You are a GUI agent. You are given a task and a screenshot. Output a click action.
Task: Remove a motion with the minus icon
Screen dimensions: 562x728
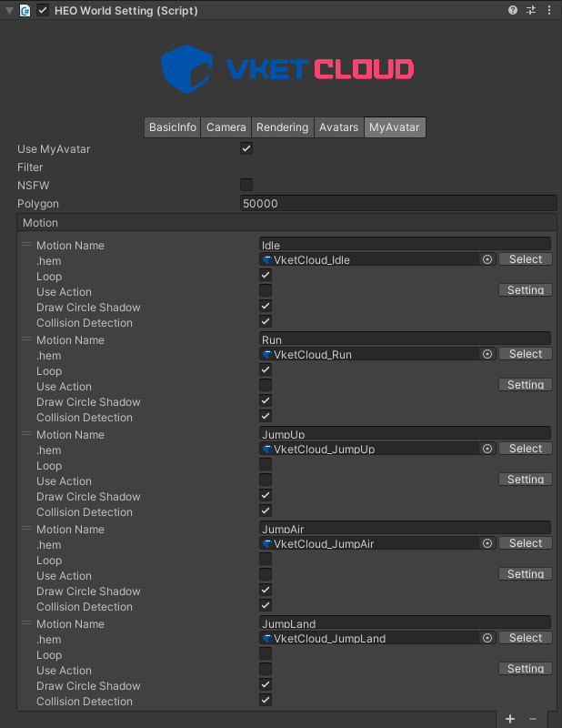(x=533, y=719)
